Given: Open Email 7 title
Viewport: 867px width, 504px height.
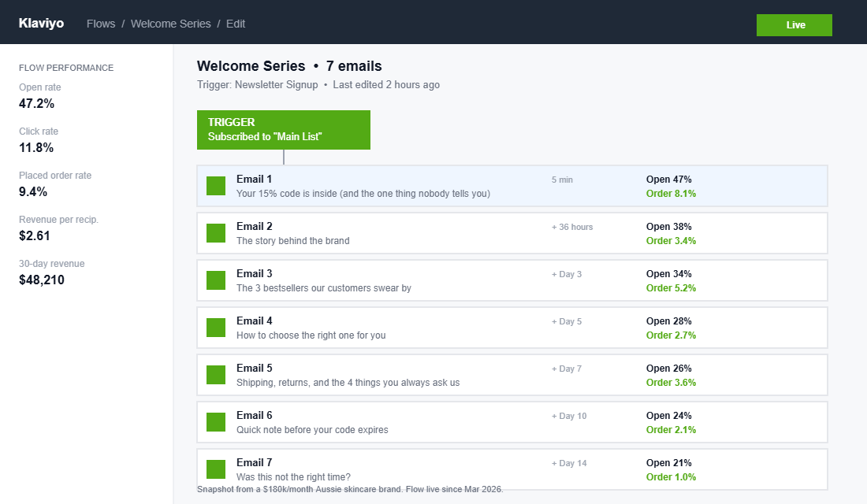Looking at the screenshot, I should click(x=255, y=462).
